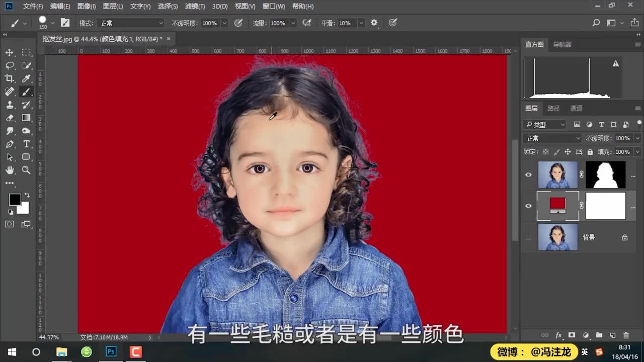
Task: Open the layer blend mode dropdown showing 正常
Action: pos(552,138)
